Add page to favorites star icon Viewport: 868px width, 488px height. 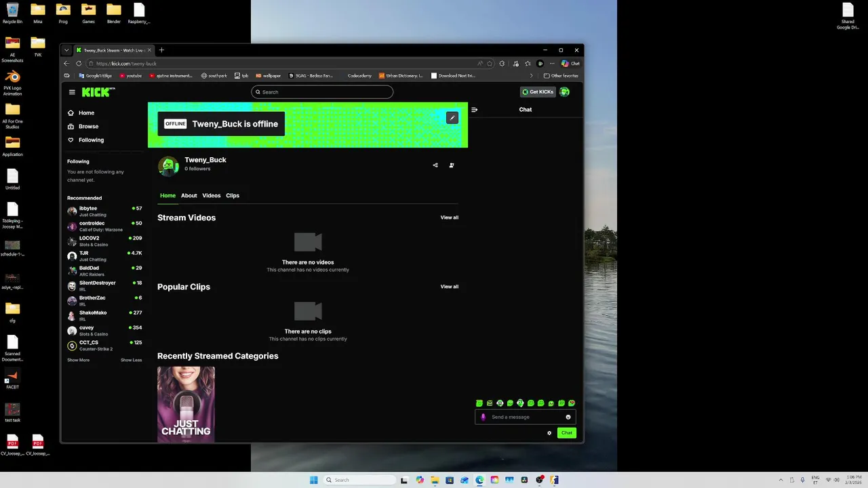[x=490, y=64]
